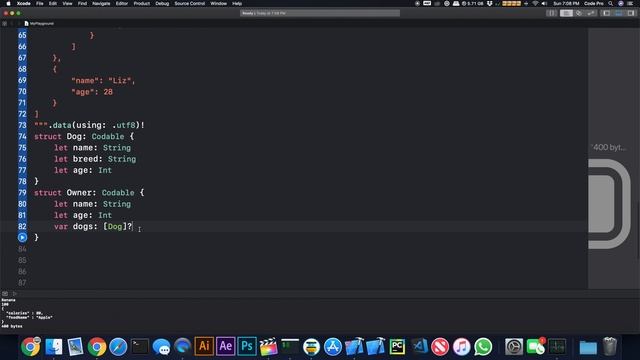Open Messages from the dock
The height and width of the screenshot is (360, 640).
(161, 347)
